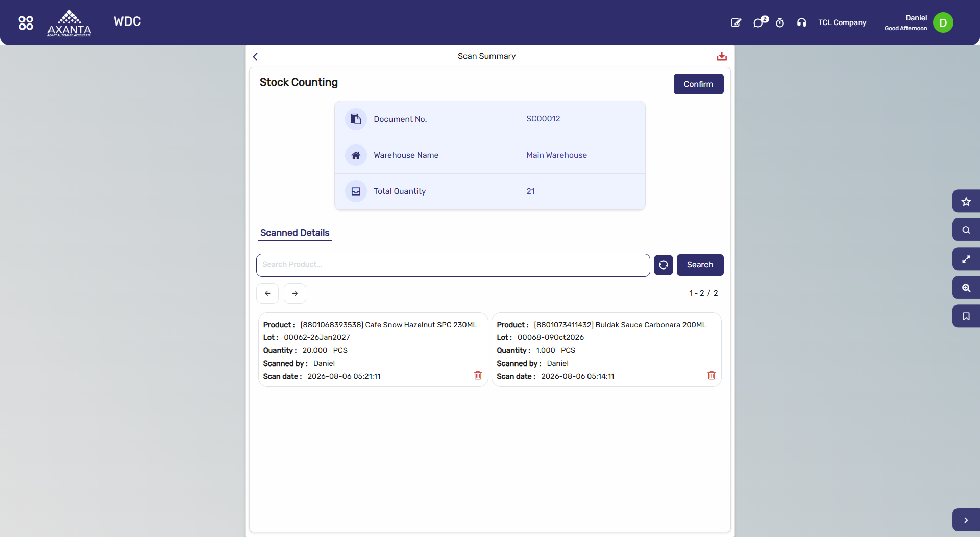The height and width of the screenshot is (537, 980).
Task: Open the Buldak Sauce Carbonara 200ML card
Action: click(x=606, y=350)
